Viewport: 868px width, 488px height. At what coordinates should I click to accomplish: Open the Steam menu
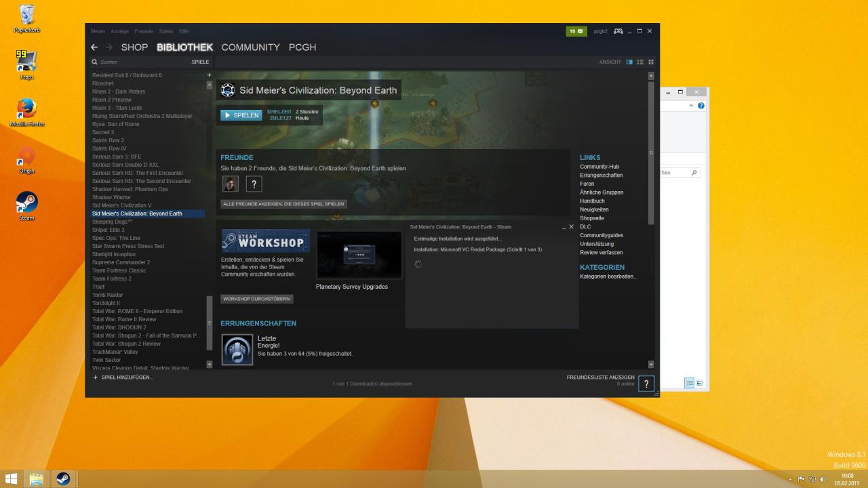point(98,31)
